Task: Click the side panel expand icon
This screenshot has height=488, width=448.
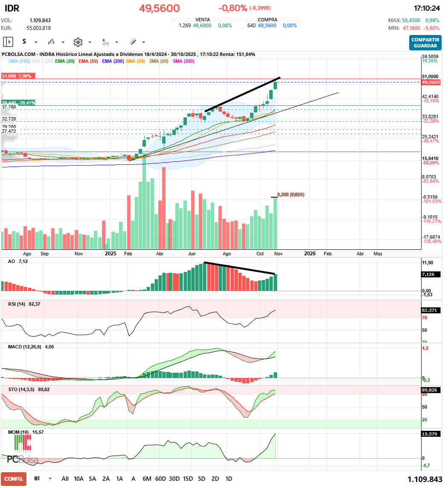Action: pyautogui.click(x=8, y=42)
